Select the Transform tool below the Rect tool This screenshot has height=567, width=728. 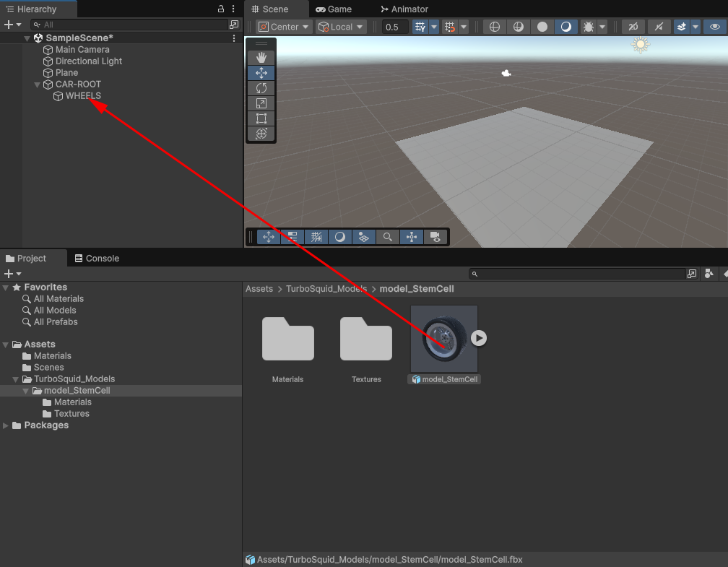coord(261,133)
